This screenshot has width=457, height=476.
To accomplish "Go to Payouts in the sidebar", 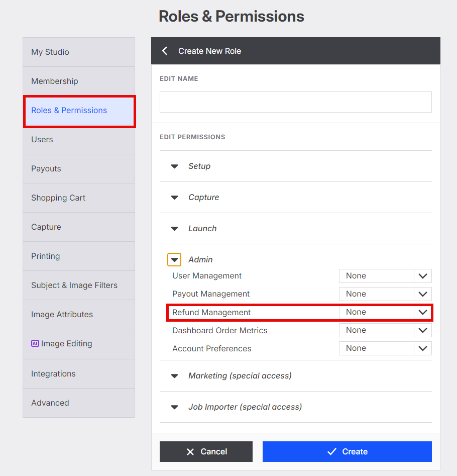I will tap(79, 169).
